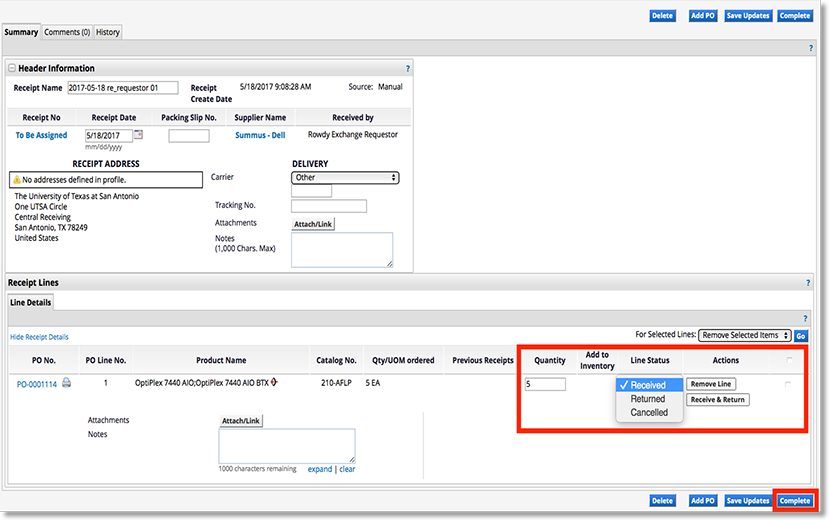Open the receipt date calendar picker
The image size is (830, 521).
coord(138,135)
